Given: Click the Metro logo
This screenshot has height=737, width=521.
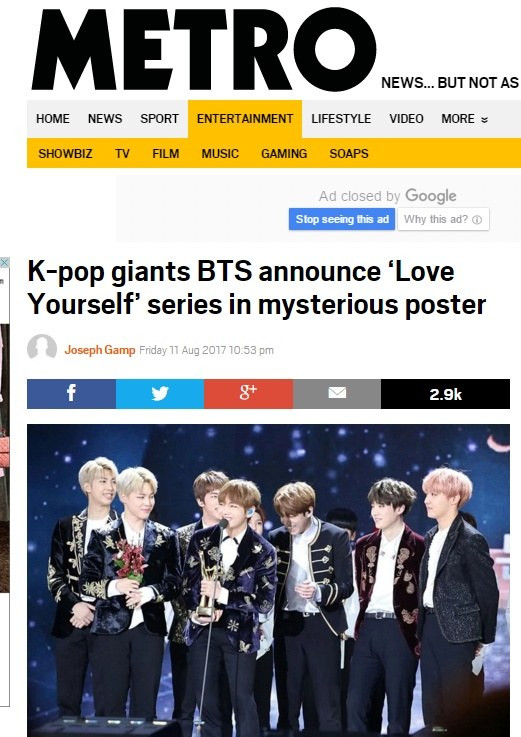Looking at the screenshot, I should 204,49.
